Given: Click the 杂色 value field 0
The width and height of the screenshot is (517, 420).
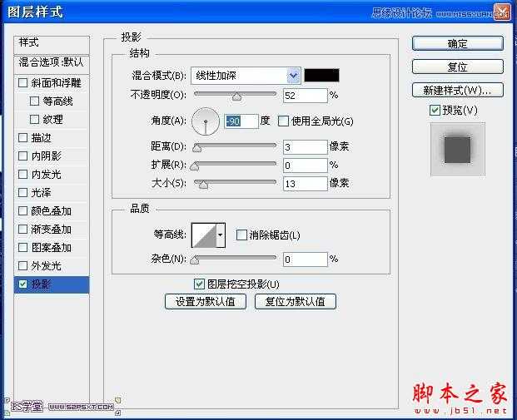Looking at the screenshot, I should 306,259.
